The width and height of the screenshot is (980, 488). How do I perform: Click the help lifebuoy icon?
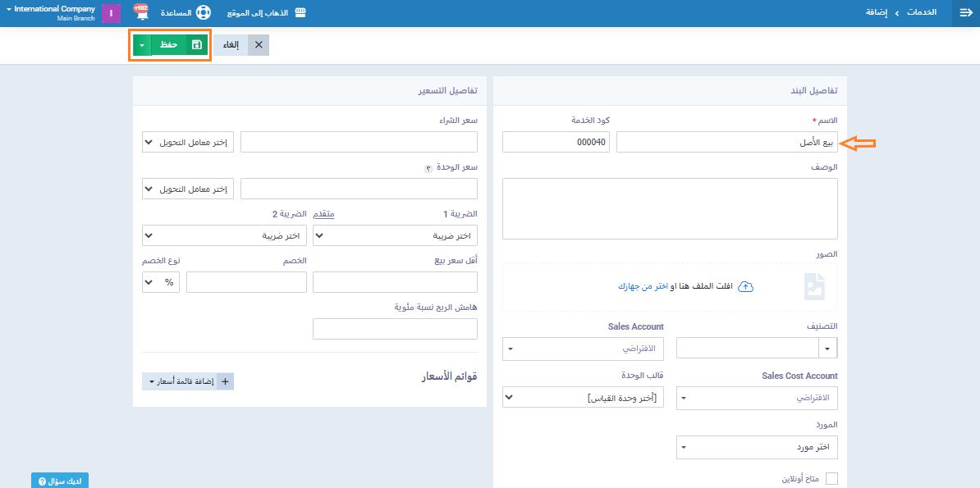203,13
